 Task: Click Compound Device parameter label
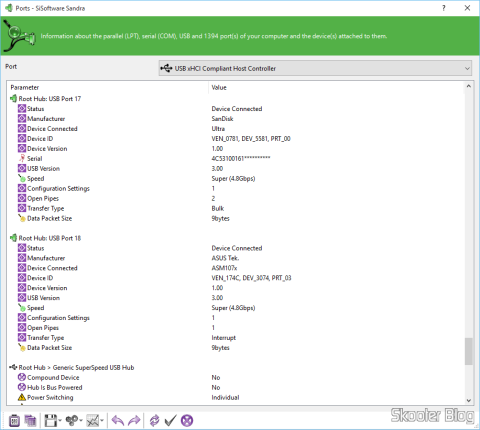pos(53,377)
